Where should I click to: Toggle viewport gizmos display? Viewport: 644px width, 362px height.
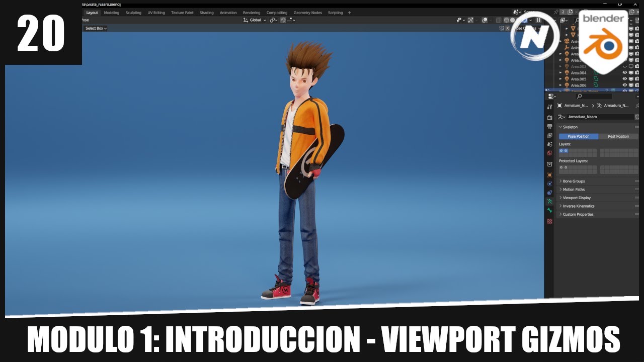[470, 20]
